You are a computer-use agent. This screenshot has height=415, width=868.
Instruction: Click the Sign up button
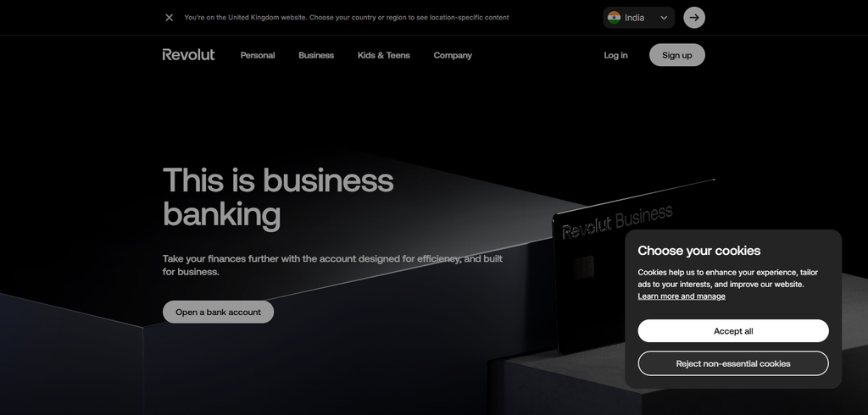point(677,55)
